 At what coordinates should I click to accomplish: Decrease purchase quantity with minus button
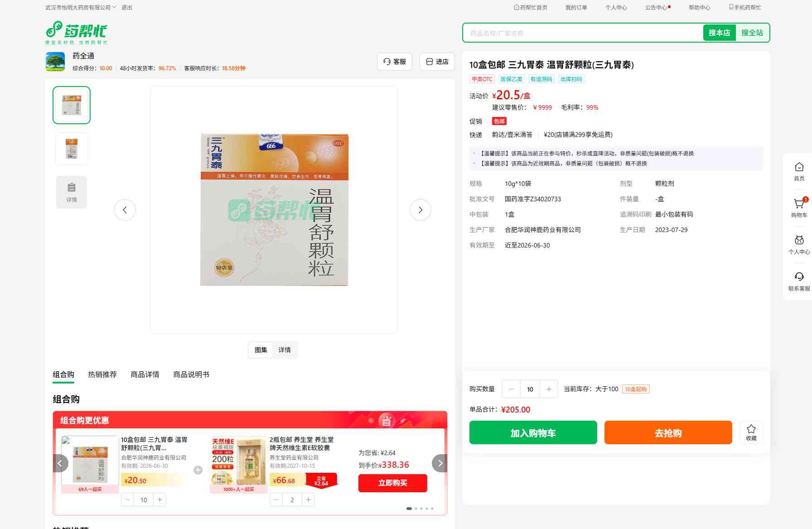click(x=511, y=389)
